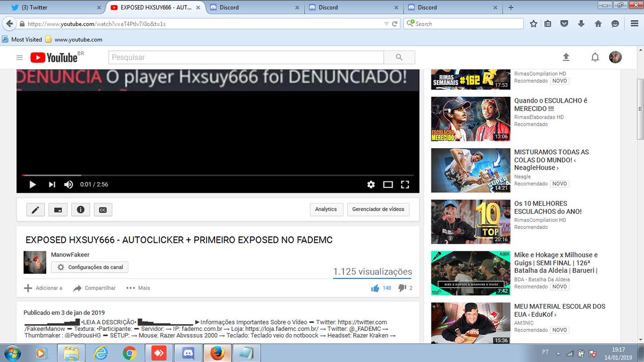This screenshot has height=362, width=644.
Task: Open the Analytics button
Action: (x=326, y=209)
